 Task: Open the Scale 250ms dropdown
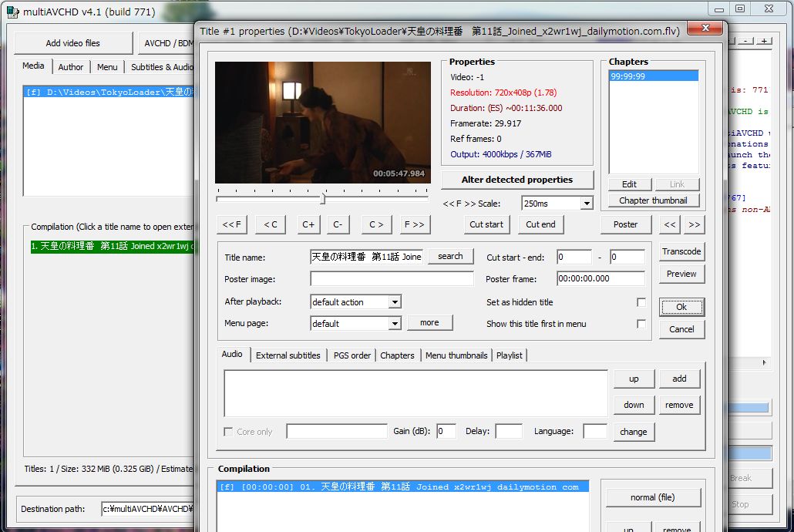click(x=587, y=204)
